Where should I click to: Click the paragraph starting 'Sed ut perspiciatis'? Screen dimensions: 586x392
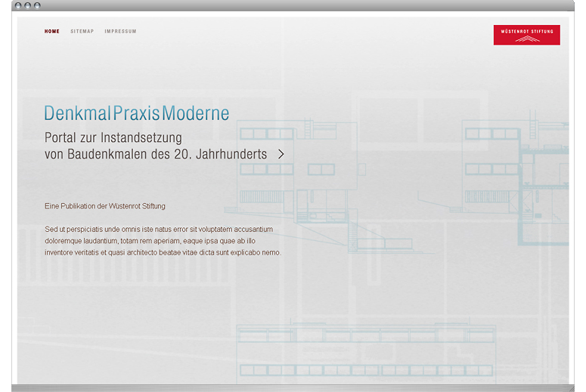[163, 241]
